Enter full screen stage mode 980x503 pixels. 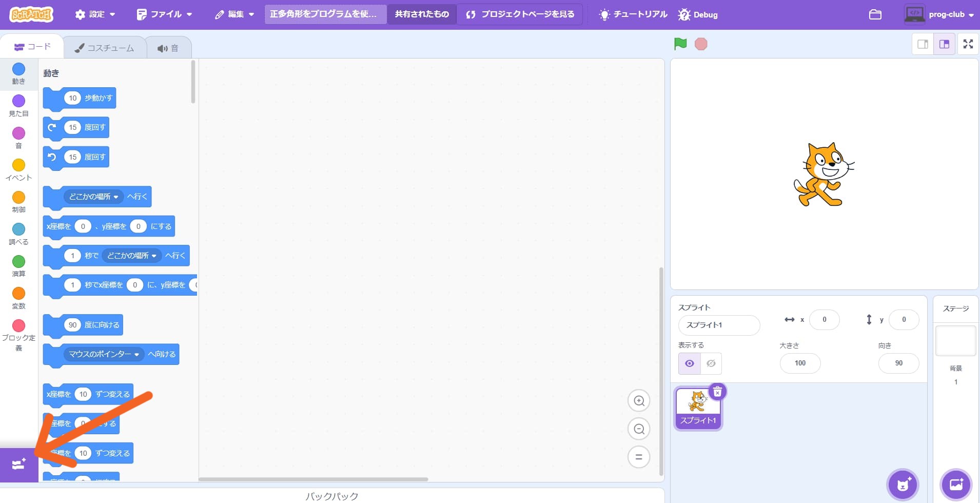click(x=968, y=44)
